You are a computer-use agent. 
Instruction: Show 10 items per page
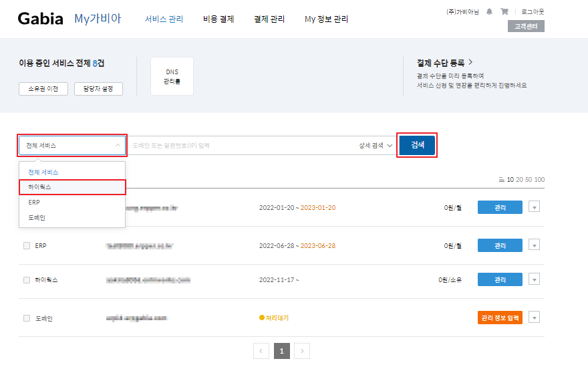510,180
